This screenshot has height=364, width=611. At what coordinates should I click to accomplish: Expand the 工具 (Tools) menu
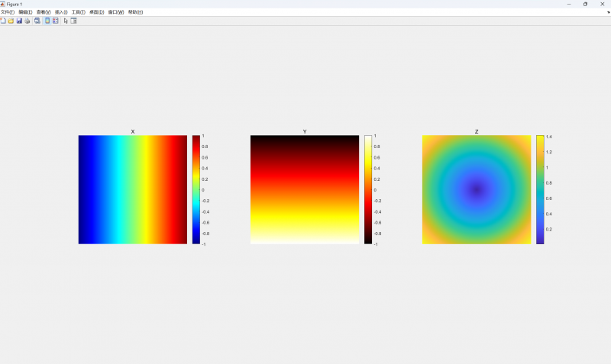[79, 12]
